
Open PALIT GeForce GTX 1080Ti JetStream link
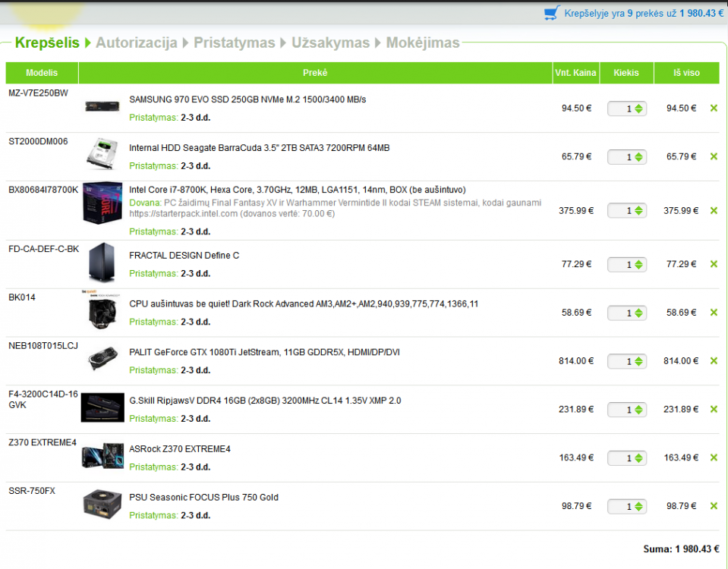tap(265, 352)
